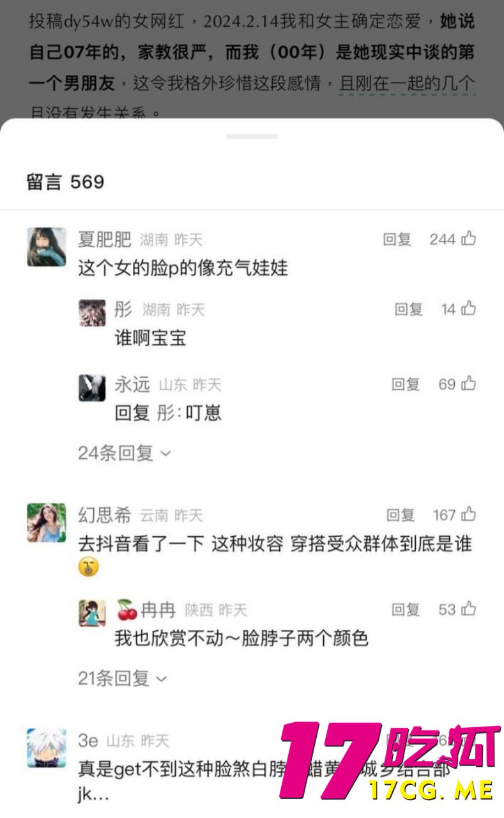The width and height of the screenshot is (504, 818).
Task: Open 夏肥肥's profile avatar
Action: (x=46, y=247)
